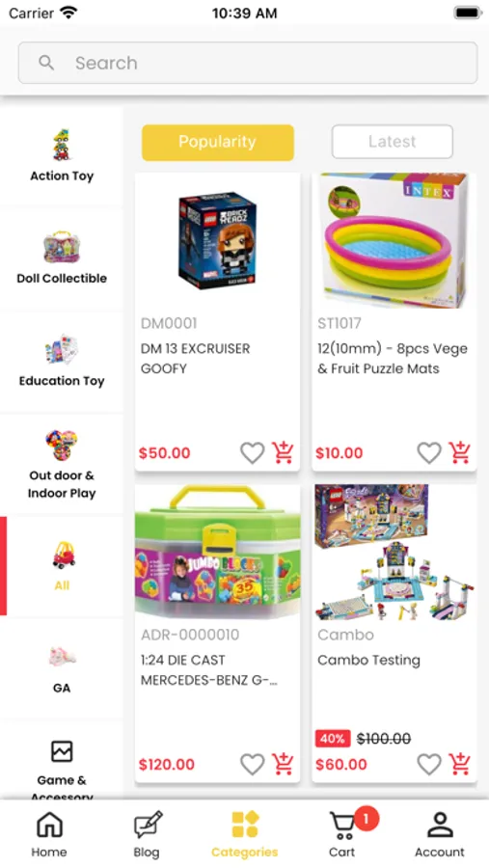
Task: Add the $120.00 Mercedes-Benz item to cart
Action: pos(283,765)
